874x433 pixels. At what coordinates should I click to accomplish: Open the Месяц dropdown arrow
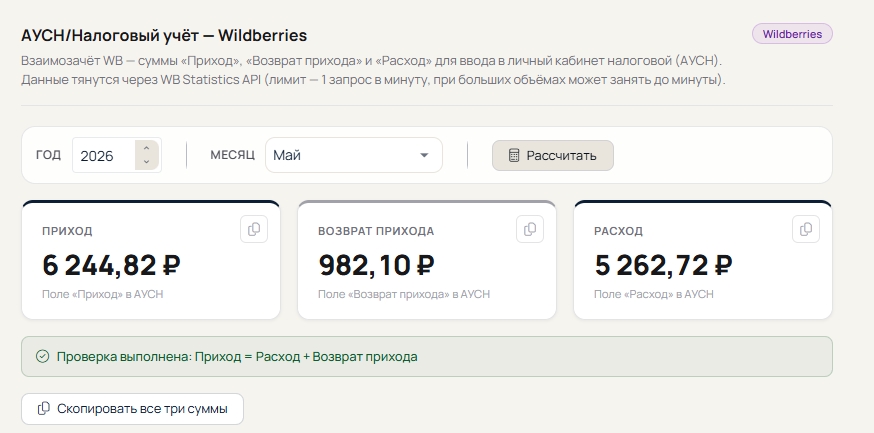(x=424, y=155)
